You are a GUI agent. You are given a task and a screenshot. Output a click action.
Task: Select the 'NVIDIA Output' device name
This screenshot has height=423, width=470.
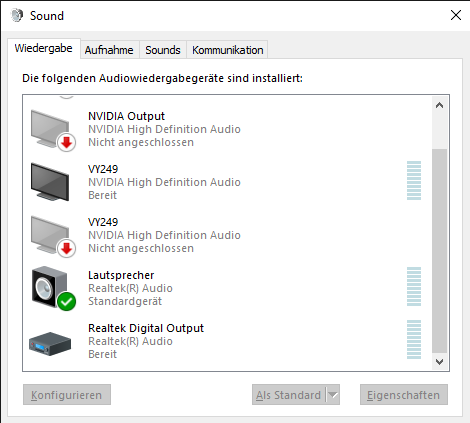click(126, 116)
